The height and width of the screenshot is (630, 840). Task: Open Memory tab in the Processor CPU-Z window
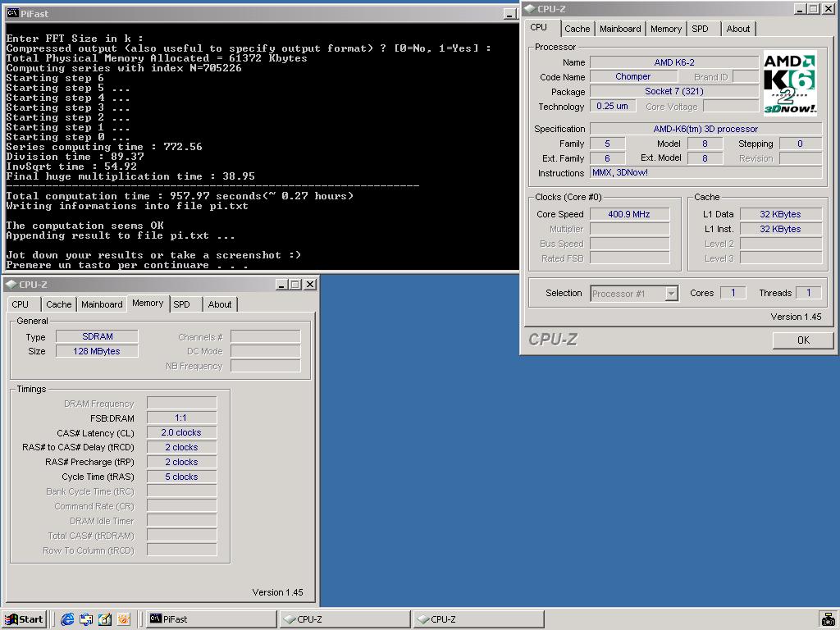666,29
